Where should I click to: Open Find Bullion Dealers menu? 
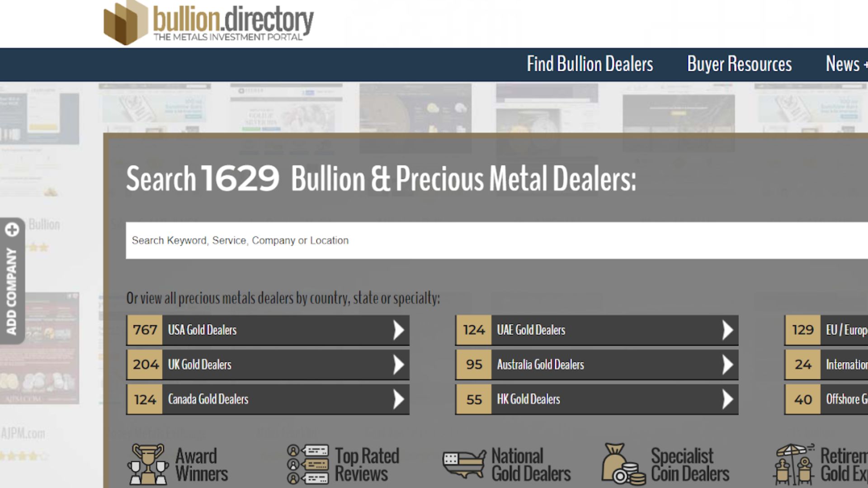[590, 64]
